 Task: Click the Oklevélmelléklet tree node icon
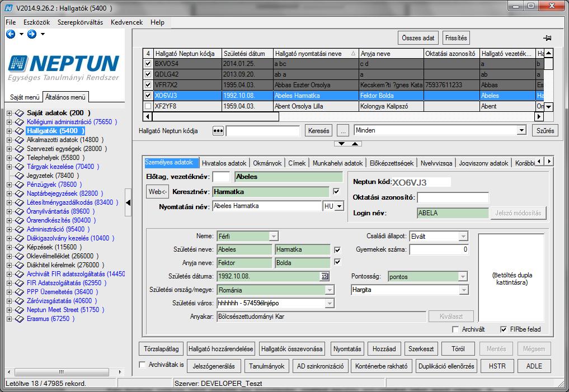(x=20, y=256)
